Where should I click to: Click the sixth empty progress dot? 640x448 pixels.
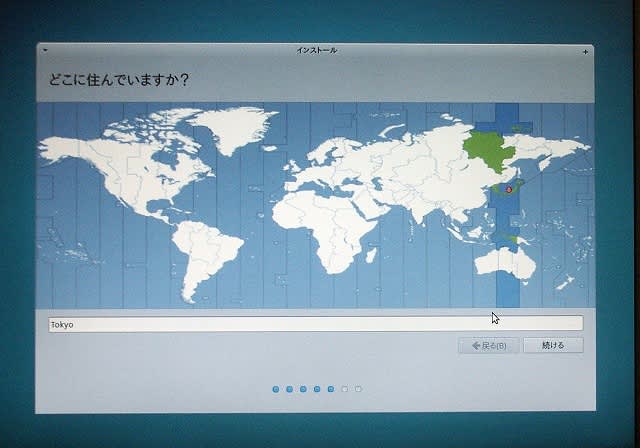point(345,388)
